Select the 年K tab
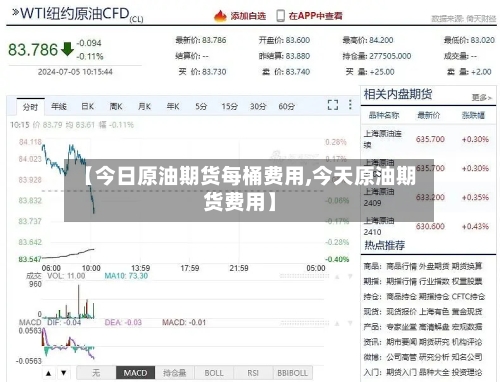Image resolution: width=500 pixels, height=382 pixels. tap(173, 107)
